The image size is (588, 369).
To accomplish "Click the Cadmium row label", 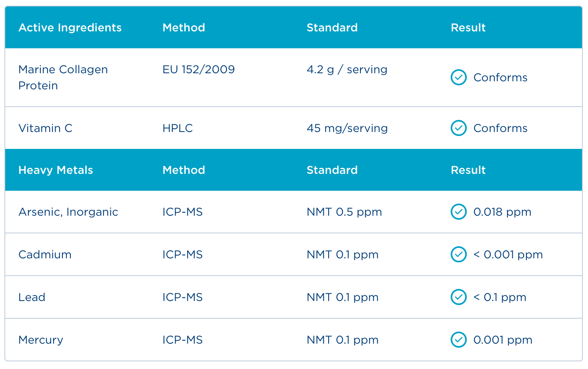I will (x=45, y=254).
